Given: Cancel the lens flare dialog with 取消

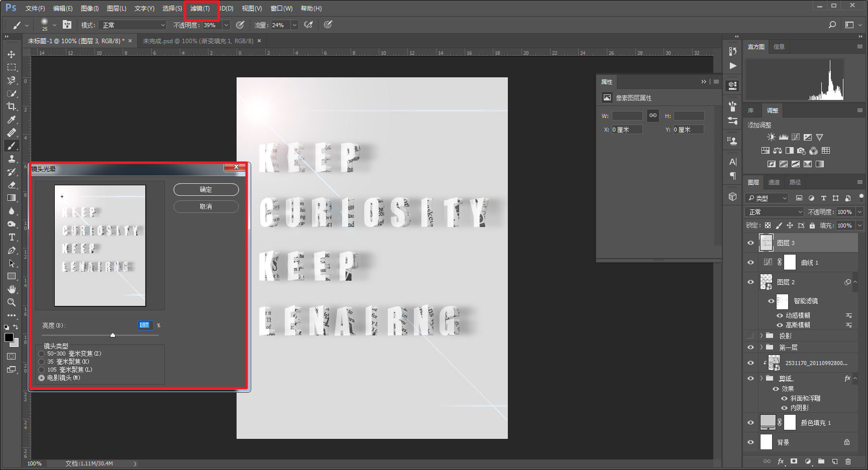Looking at the screenshot, I should [x=206, y=206].
